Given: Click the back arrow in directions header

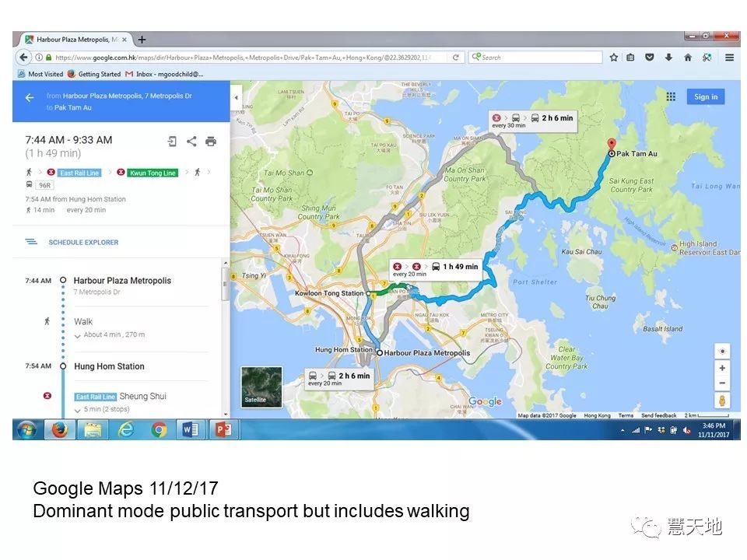Looking at the screenshot, I should click(30, 98).
